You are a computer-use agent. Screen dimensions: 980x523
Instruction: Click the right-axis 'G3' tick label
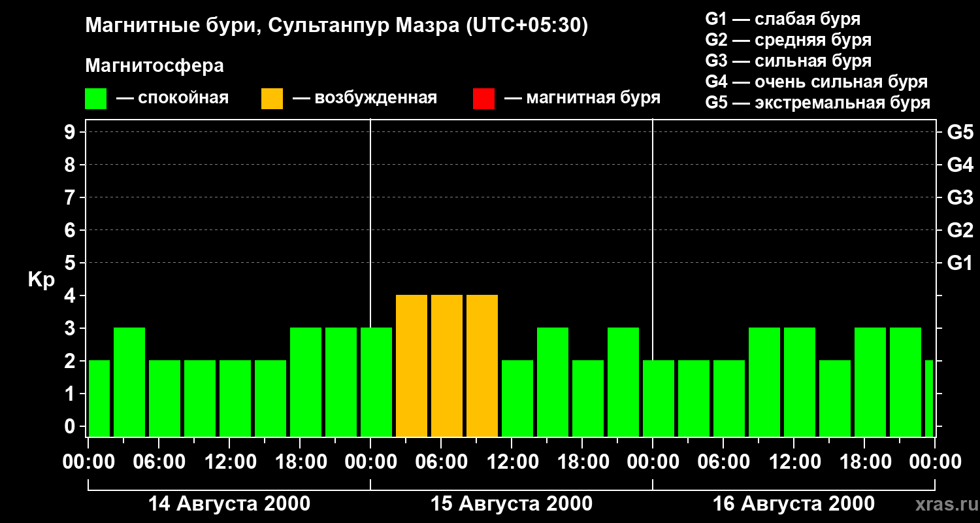(960, 197)
